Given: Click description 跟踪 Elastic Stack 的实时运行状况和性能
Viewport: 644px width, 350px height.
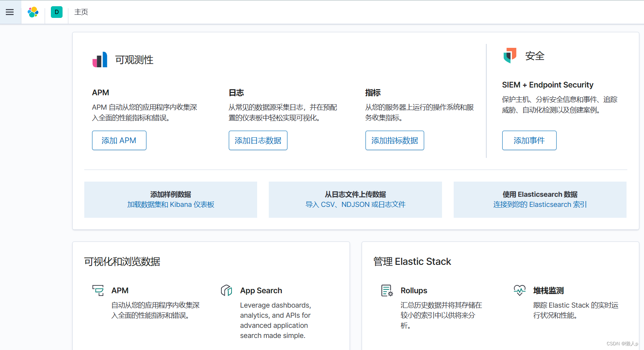Looking at the screenshot, I should (x=576, y=310).
